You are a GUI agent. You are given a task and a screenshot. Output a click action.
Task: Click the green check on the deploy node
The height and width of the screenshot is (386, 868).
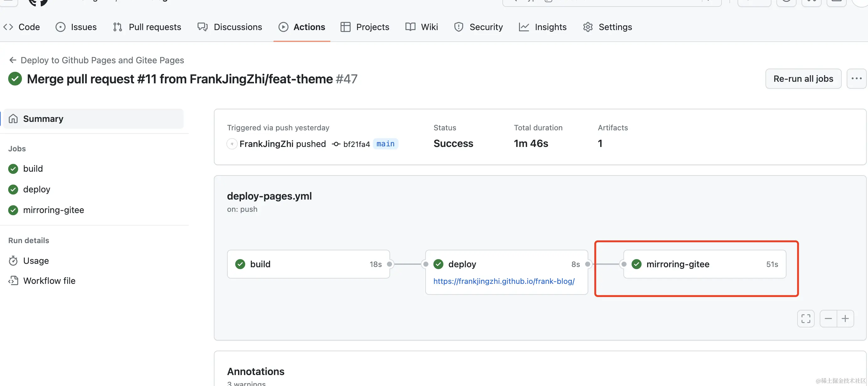(x=438, y=264)
